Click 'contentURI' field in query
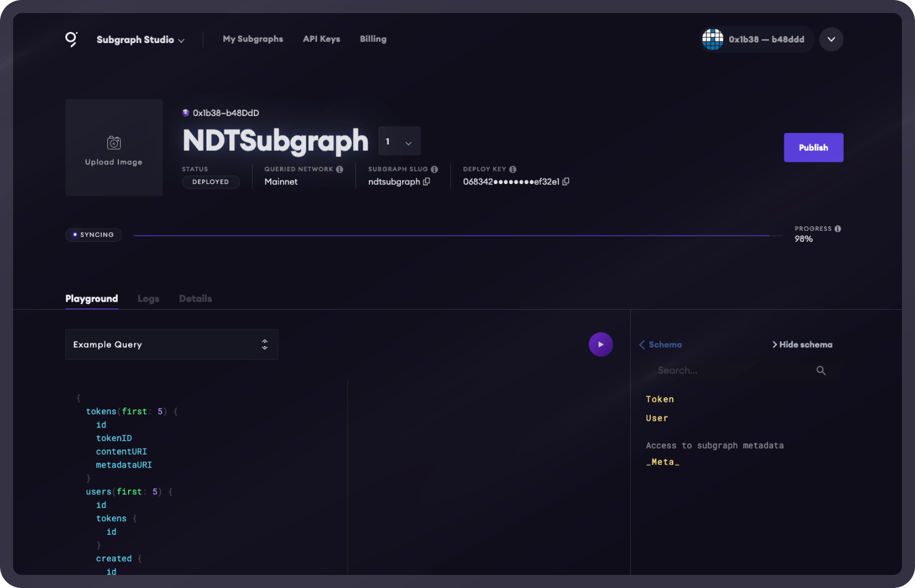915x588 pixels. pyautogui.click(x=121, y=452)
